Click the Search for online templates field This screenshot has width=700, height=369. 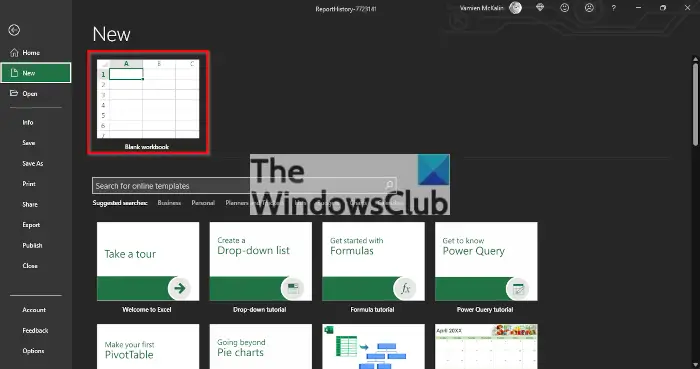[x=244, y=186]
